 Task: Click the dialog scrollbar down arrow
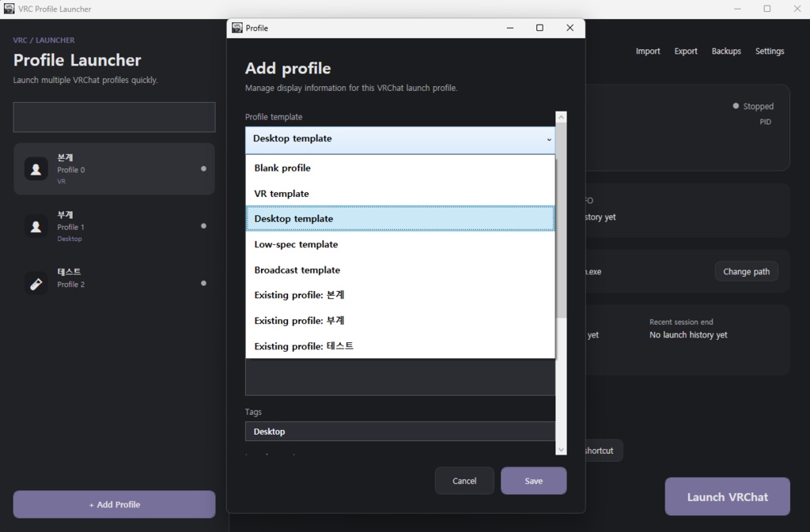click(561, 450)
